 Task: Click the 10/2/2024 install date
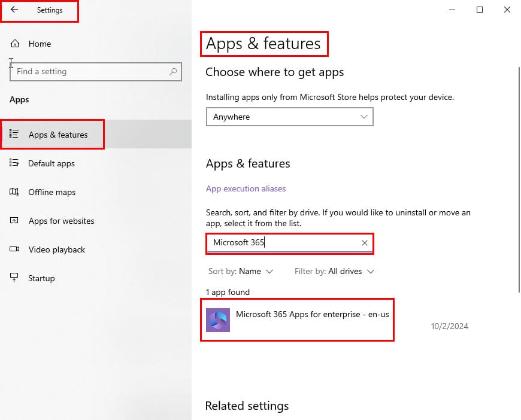pos(449,327)
